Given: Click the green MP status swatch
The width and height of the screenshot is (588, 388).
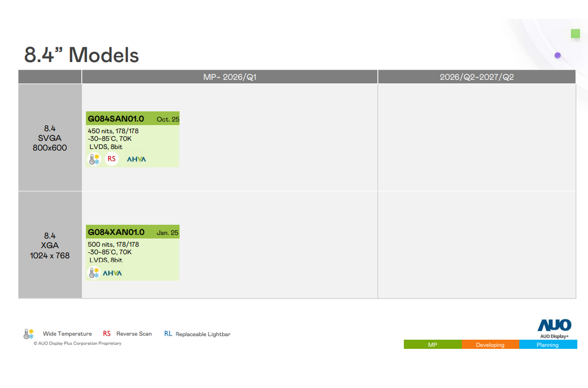Looking at the screenshot, I should tap(432, 345).
